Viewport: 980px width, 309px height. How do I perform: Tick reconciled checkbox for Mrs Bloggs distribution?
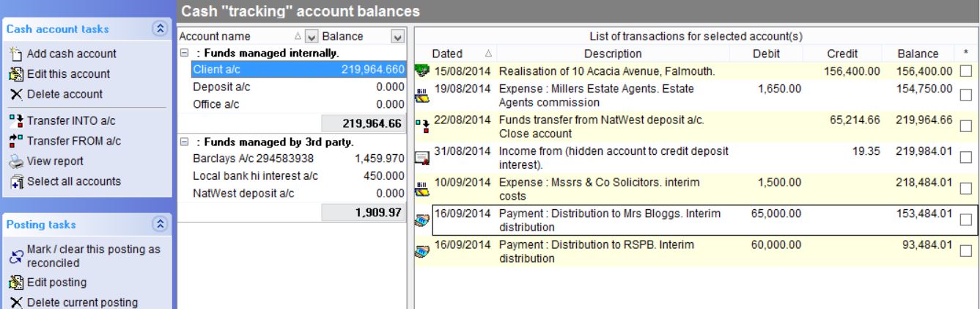pos(966,219)
